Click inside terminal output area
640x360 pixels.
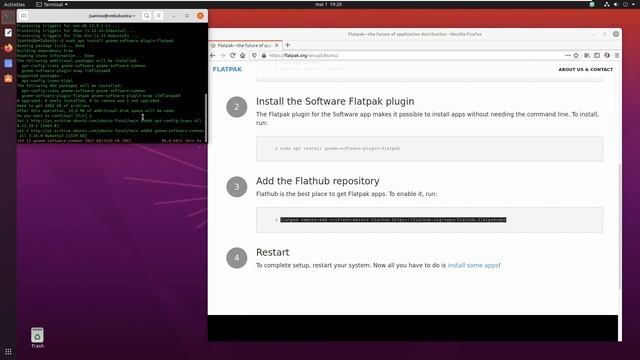(110, 82)
